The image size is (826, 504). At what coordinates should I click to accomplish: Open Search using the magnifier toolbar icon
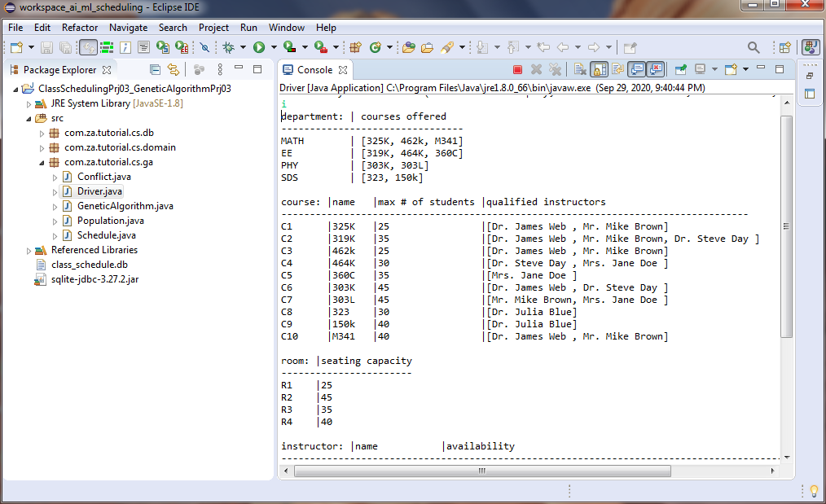(x=754, y=46)
